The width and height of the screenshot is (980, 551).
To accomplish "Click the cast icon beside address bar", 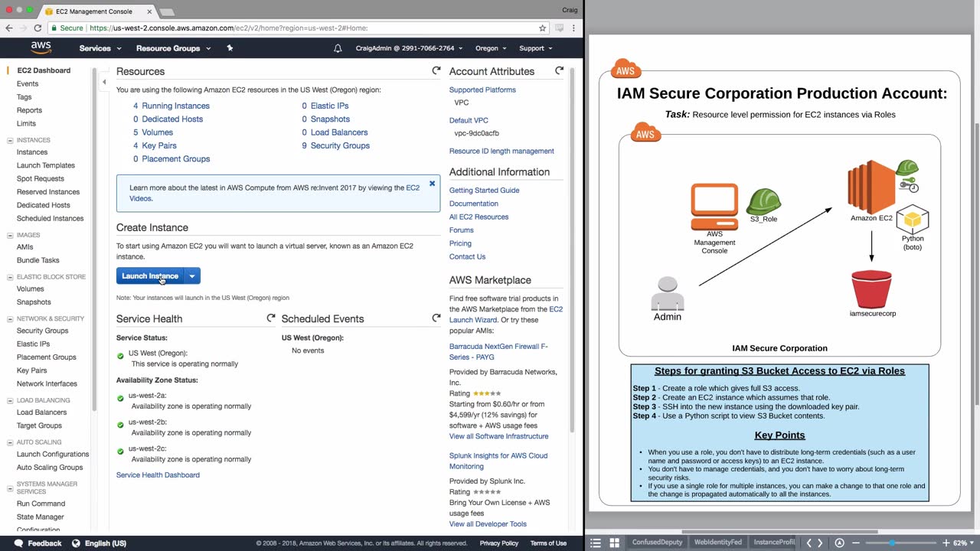I will 560,28.
